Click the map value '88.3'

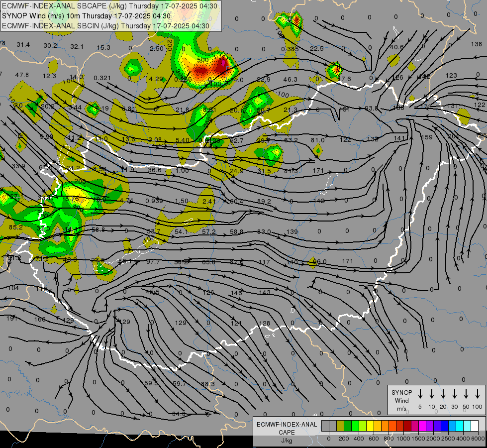point(207,384)
